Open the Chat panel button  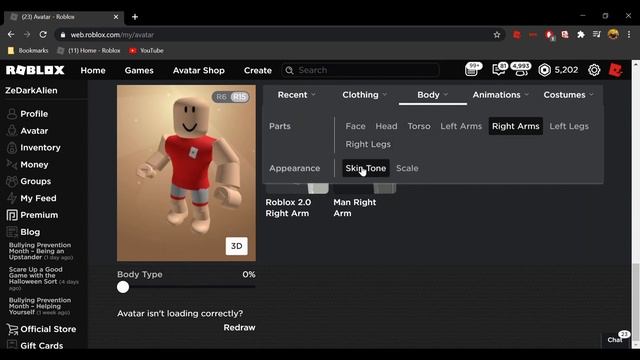point(615,340)
